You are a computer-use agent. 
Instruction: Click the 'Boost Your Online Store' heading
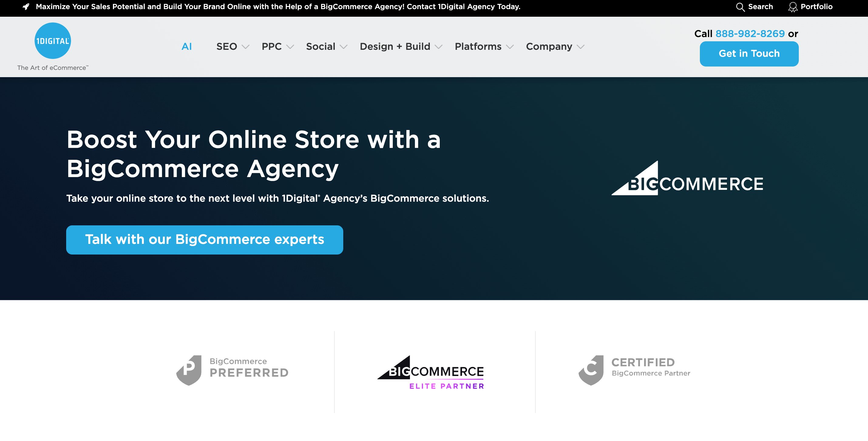[253, 154]
